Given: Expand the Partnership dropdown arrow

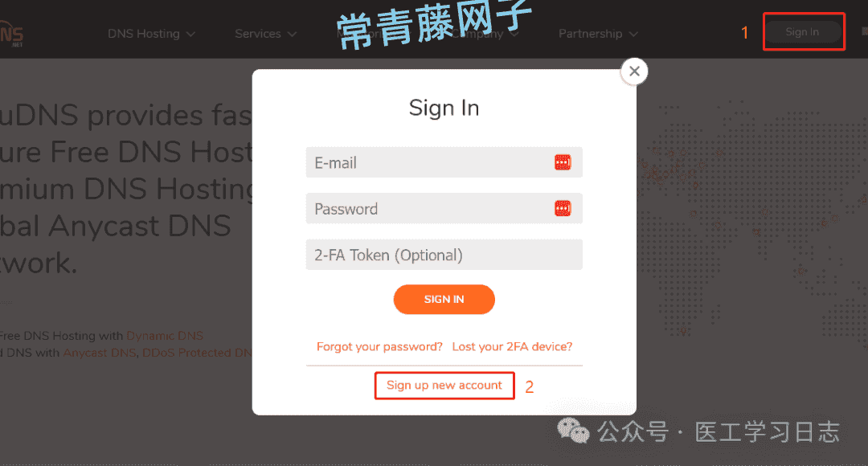Looking at the screenshot, I should (x=633, y=35).
